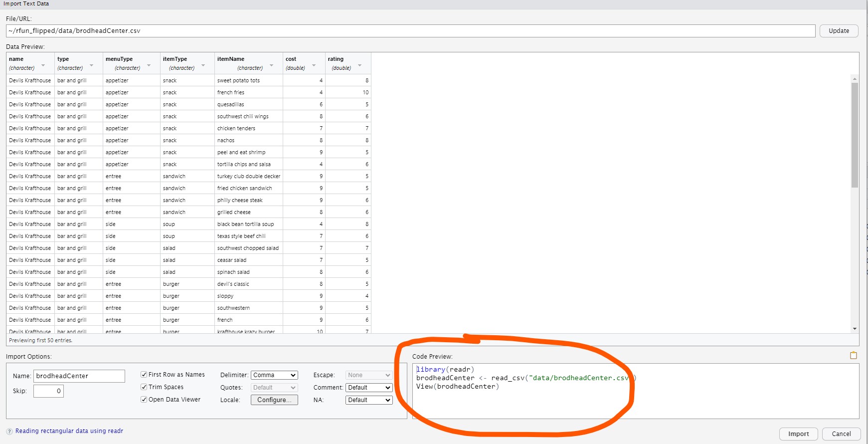
Task: Open the cost column type dropdown arrow
Action: click(314, 66)
